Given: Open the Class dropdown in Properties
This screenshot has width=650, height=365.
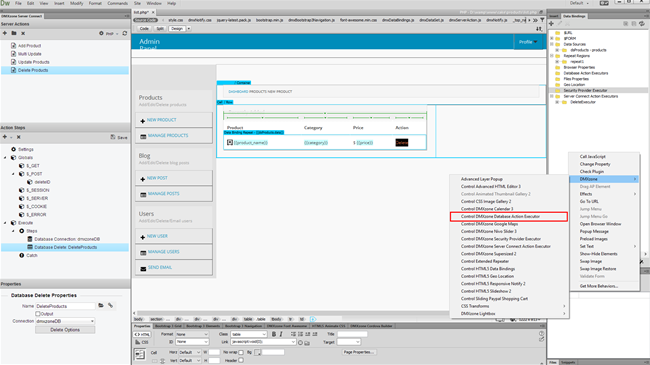Looking at the screenshot, I should click(249, 334).
